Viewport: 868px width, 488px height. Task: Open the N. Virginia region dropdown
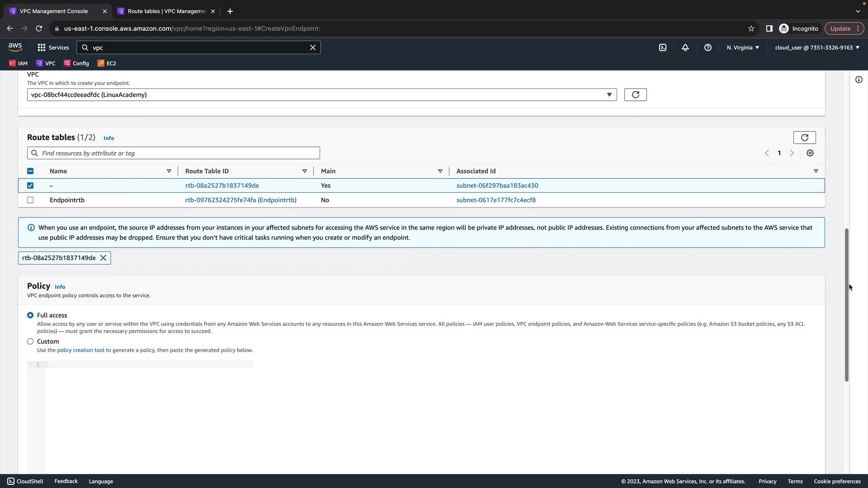click(x=743, y=47)
